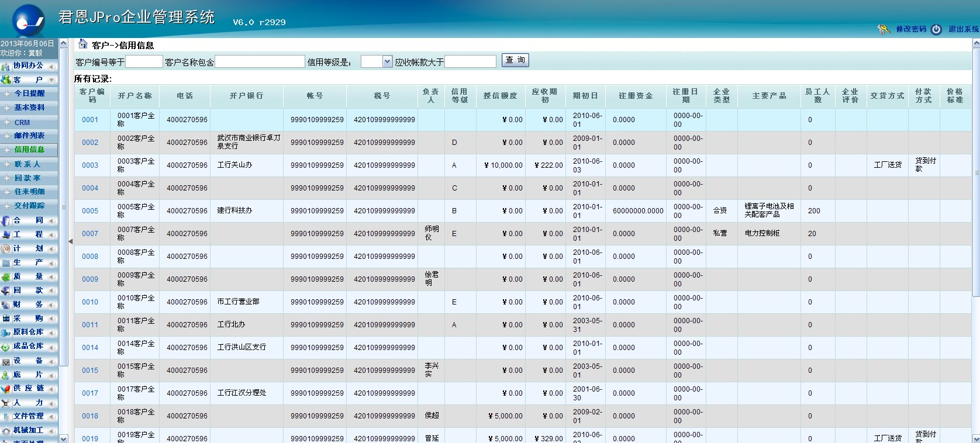Click the 成品仓库 recycle icon

tap(5, 347)
